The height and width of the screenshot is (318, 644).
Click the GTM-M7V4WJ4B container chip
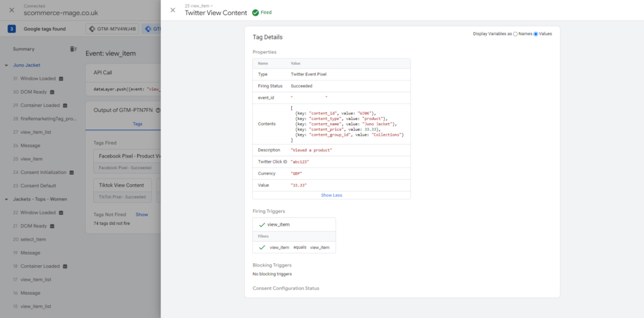(112, 29)
